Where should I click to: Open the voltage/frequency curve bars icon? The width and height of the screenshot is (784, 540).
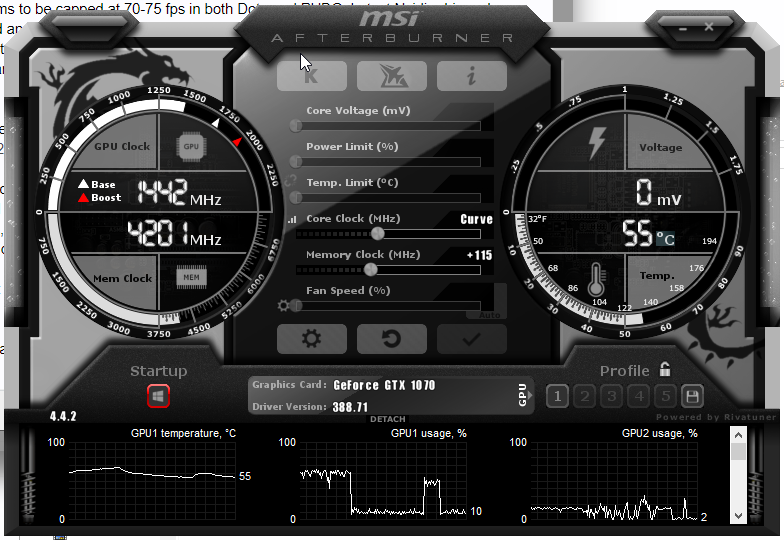click(x=292, y=220)
